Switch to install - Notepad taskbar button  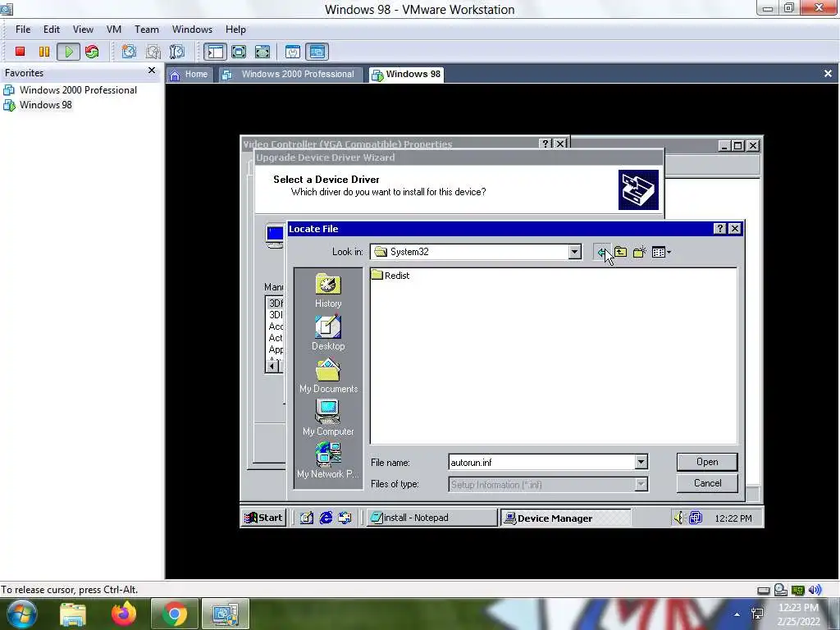[x=431, y=518]
